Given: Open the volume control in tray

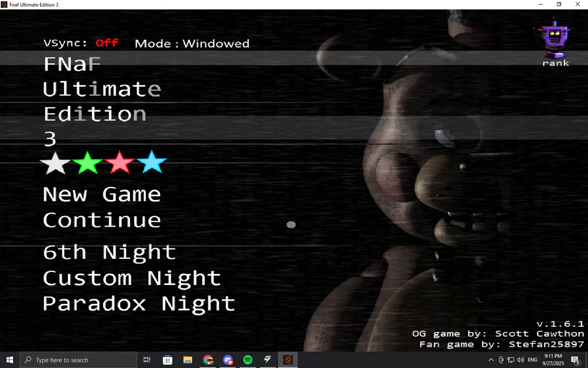Looking at the screenshot, I should [521, 360].
